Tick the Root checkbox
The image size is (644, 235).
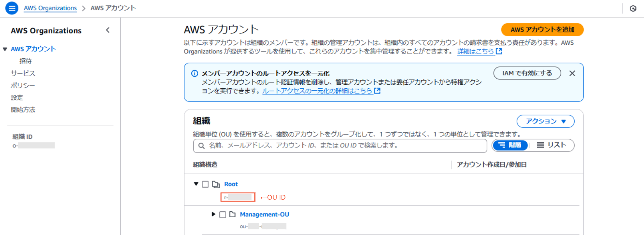pos(205,184)
